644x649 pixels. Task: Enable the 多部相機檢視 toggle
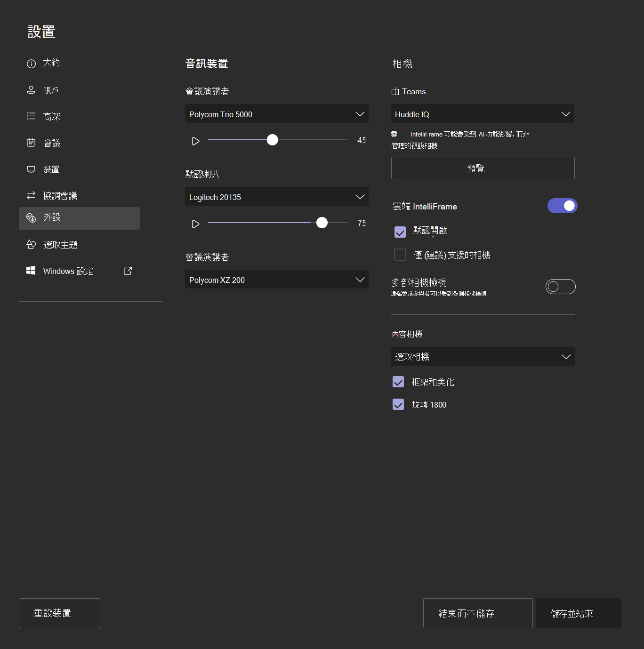point(560,286)
